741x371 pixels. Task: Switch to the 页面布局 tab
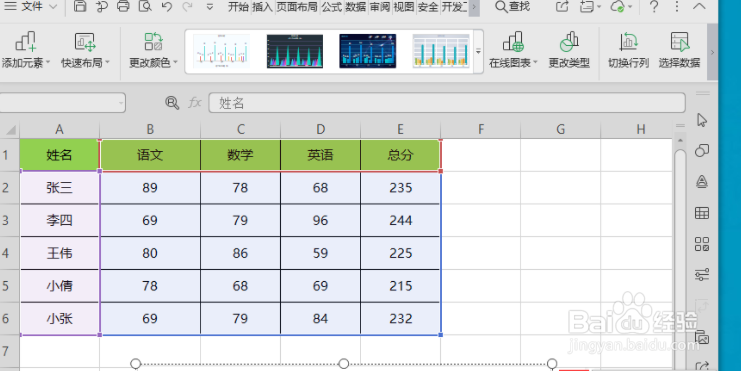(297, 7)
